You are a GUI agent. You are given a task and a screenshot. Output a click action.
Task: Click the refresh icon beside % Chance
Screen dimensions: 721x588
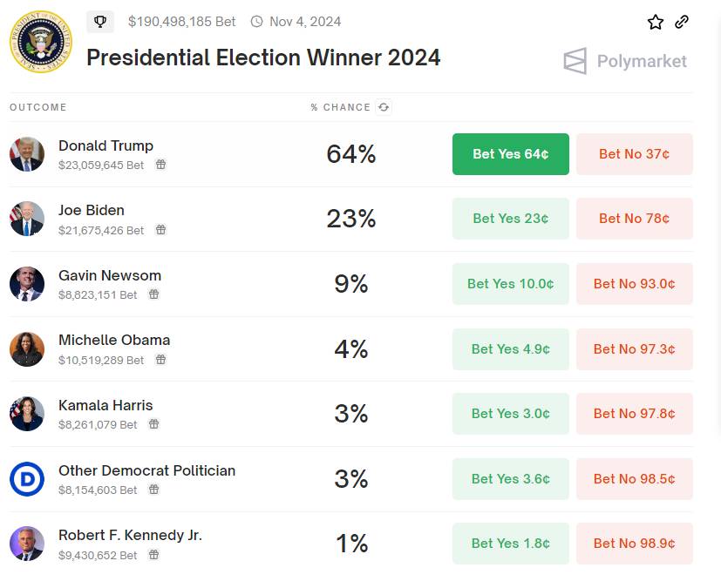tap(384, 107)
